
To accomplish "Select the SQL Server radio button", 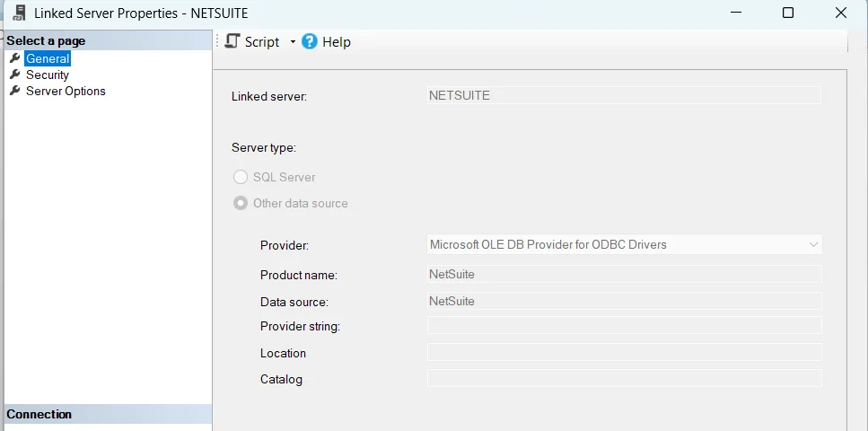I will click(x=241, y=177).
